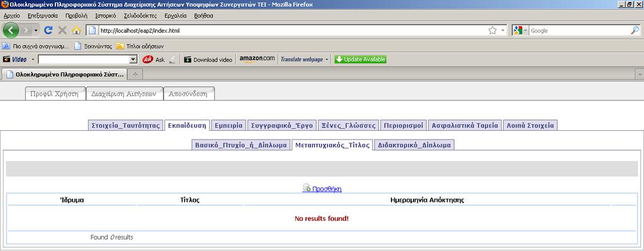Reload the page with the Refresh icon
The image size is (644, 251).
48,30
